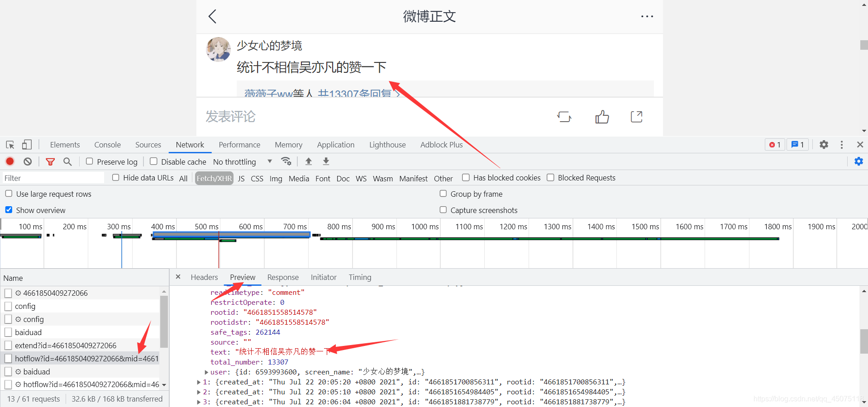Click the back arrow in Weibo header
This screenshot has width=868, height=407.
click(x=212, y=16)
